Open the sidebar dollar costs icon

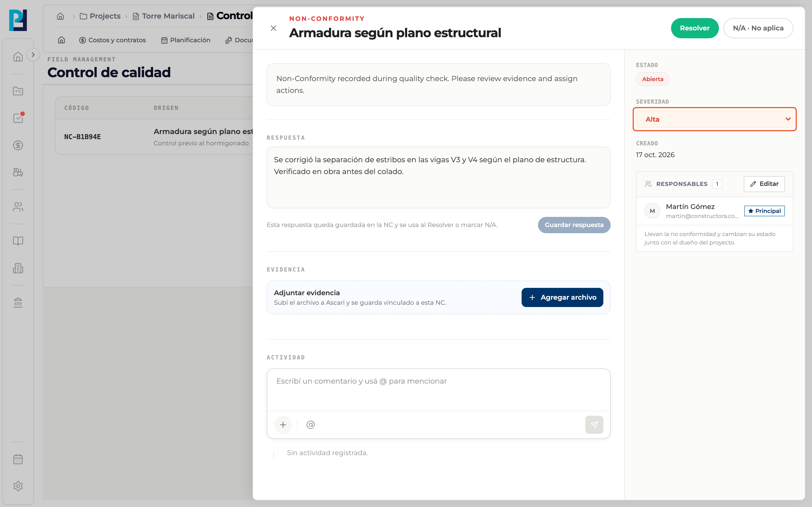18,145
